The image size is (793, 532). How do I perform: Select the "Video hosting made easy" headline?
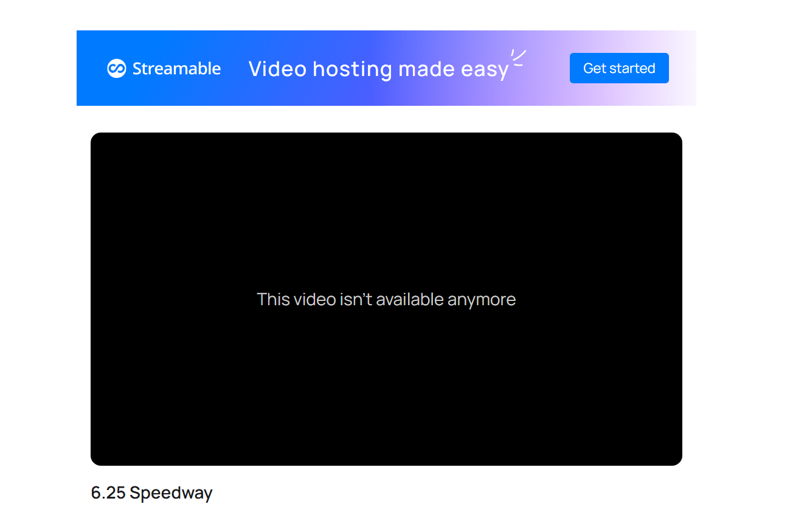tap(378, 69)
